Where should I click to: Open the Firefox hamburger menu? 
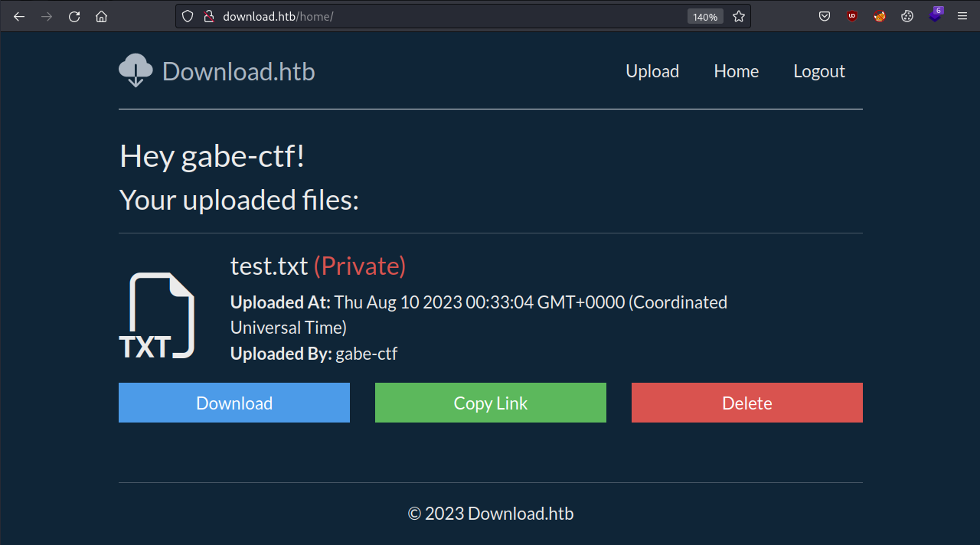pos(962,16)
